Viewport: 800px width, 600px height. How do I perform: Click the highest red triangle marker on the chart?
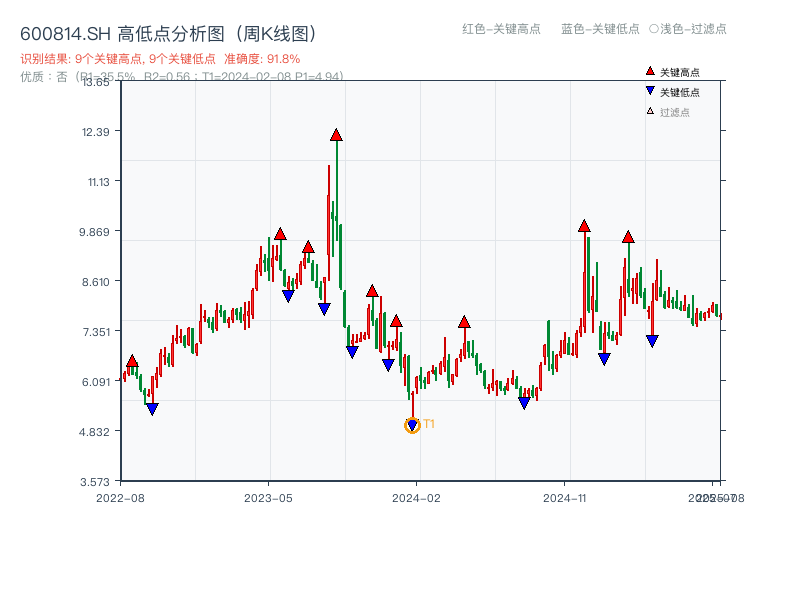click(337, 132)
